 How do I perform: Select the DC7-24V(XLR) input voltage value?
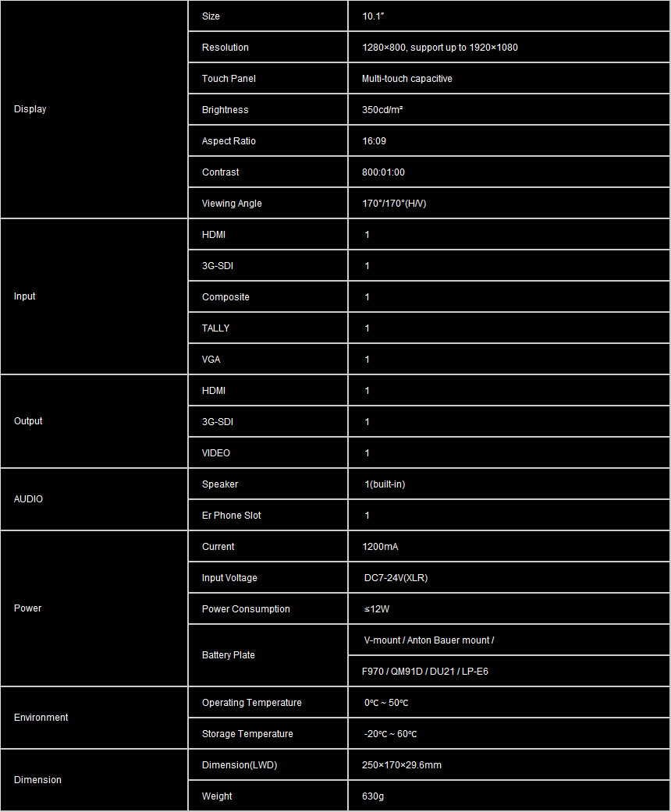395,578
